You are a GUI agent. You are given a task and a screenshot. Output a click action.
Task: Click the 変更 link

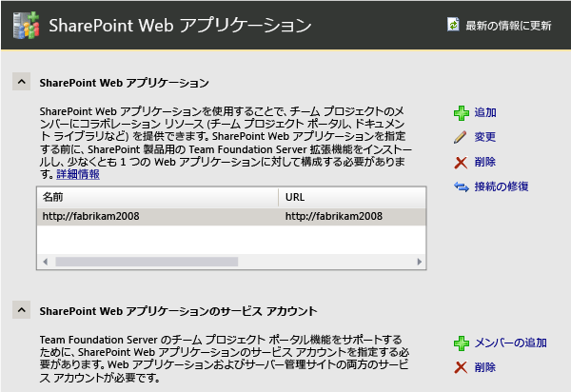point(485,137)
